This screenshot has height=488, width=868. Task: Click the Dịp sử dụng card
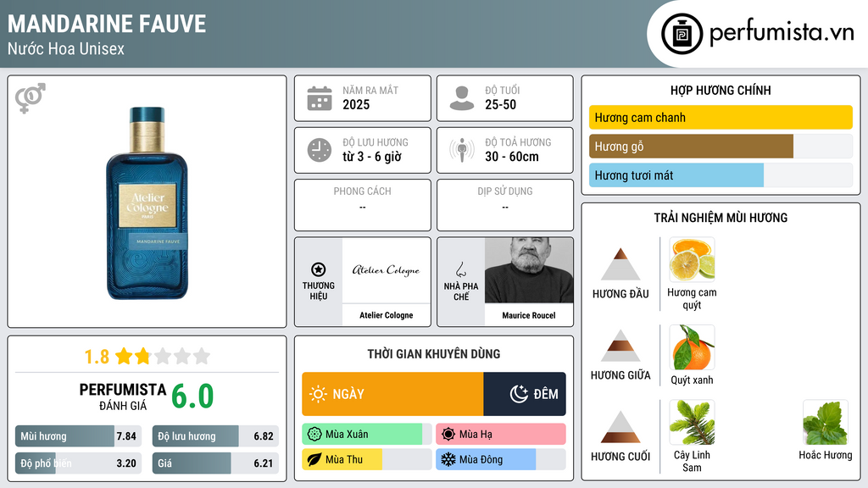coord(505,205)
